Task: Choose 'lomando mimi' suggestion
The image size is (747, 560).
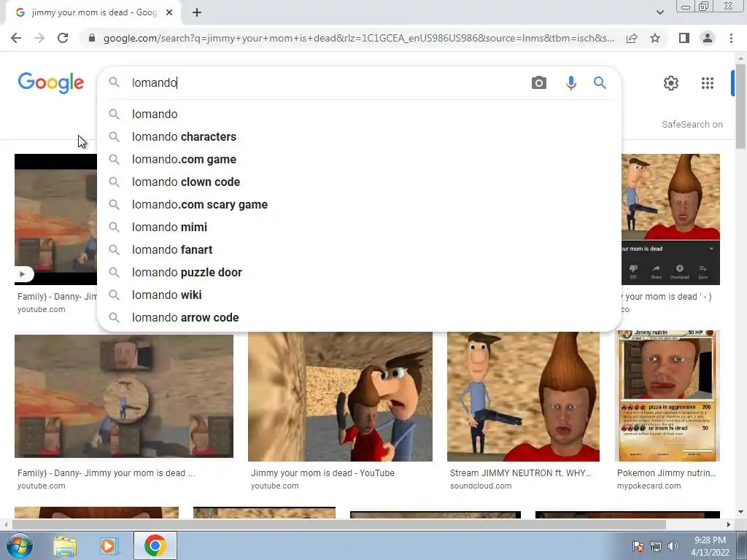Action: [359, 227]
